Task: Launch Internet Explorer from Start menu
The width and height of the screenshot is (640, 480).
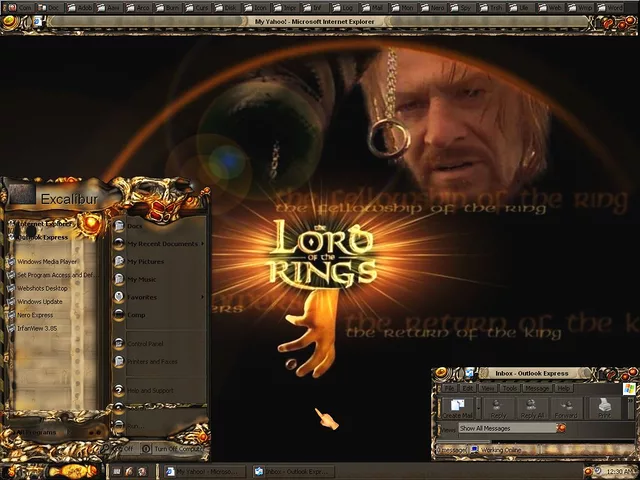Action: click(41, 224)
